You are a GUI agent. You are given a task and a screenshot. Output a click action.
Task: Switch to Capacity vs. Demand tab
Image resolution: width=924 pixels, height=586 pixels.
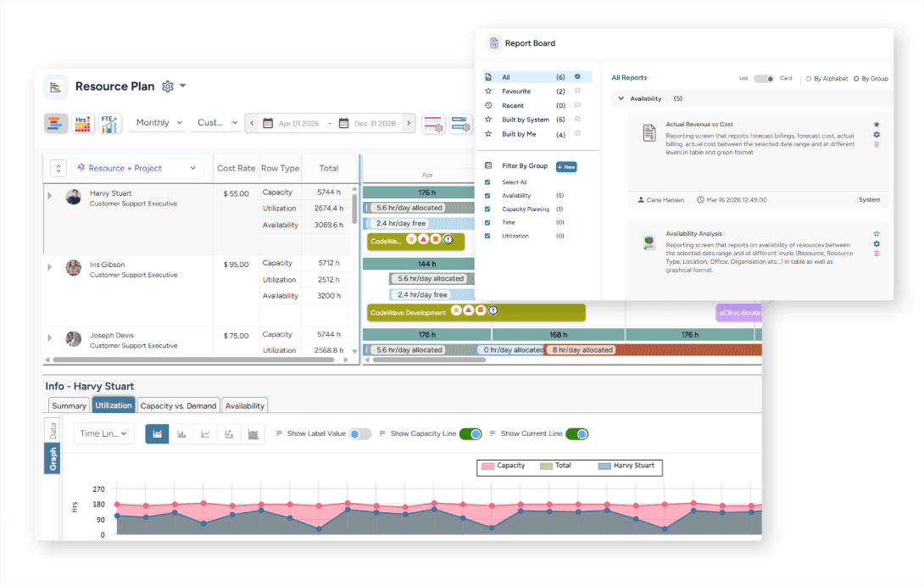tap(178, 405)
